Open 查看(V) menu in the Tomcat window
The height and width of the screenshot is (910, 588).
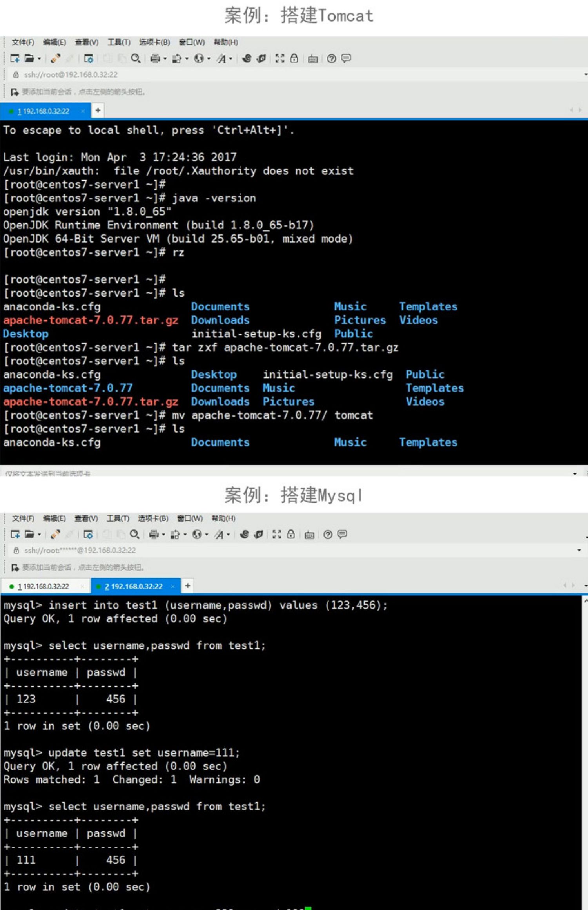pyautogui.click(x=87, y=42)
